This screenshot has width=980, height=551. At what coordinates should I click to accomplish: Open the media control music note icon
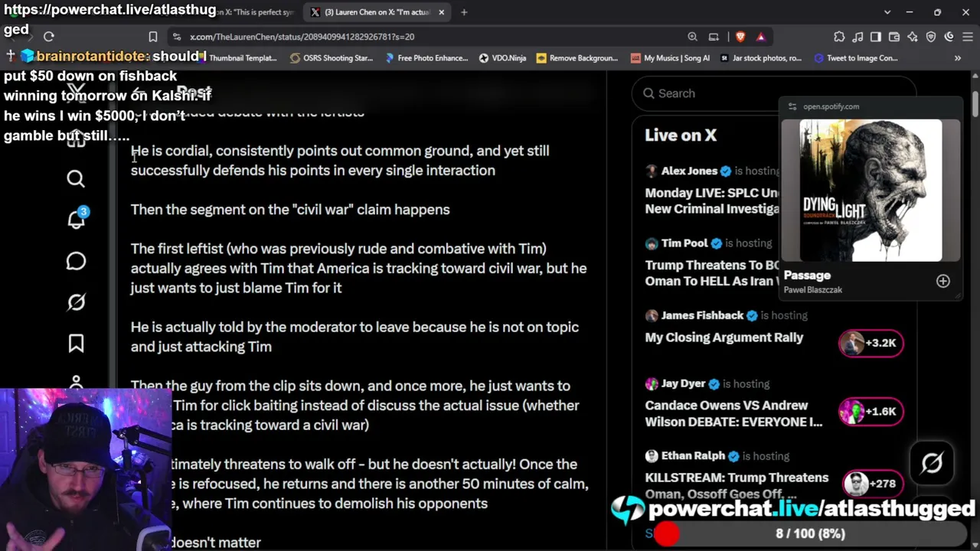(857, 36)
